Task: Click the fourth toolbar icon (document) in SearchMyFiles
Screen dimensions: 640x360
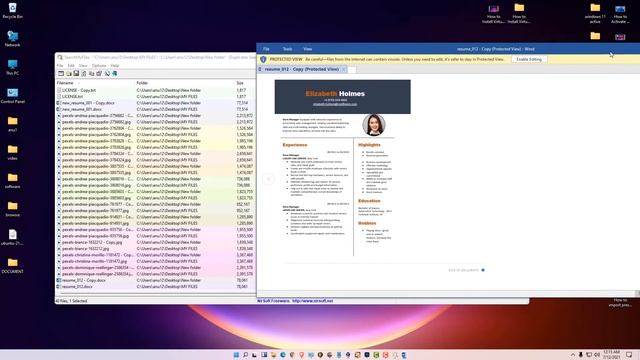Action: pos(84,73)
